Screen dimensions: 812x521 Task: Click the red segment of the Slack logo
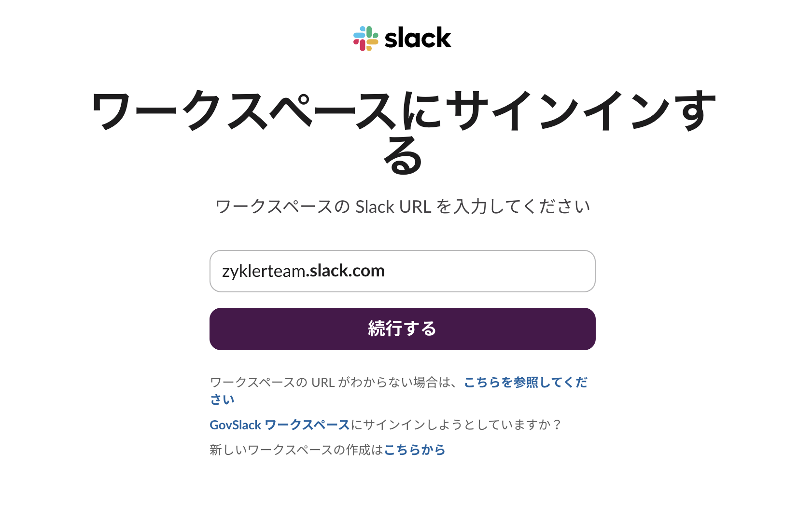(362, 45)
